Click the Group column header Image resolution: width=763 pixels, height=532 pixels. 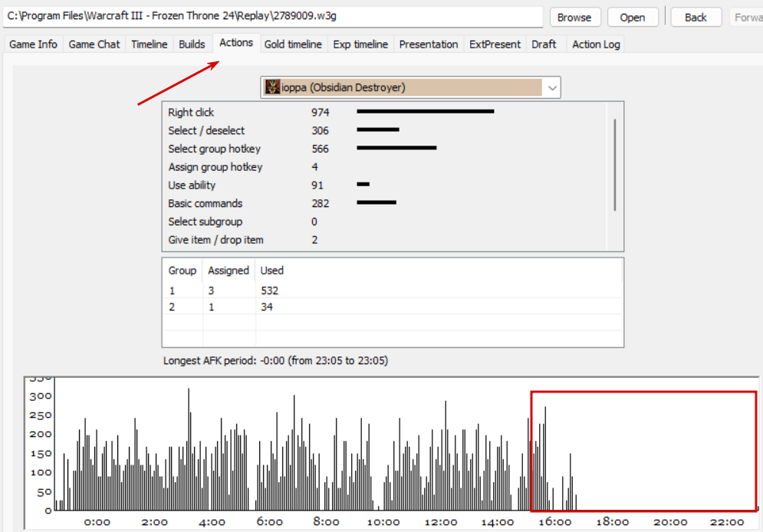coord(182,271)
